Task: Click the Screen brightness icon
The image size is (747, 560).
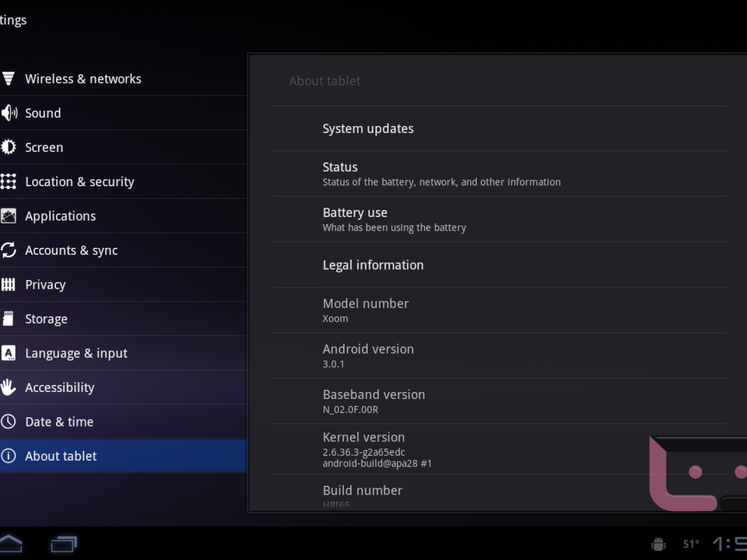Action: pyautogui.click(x=8, y=147)
